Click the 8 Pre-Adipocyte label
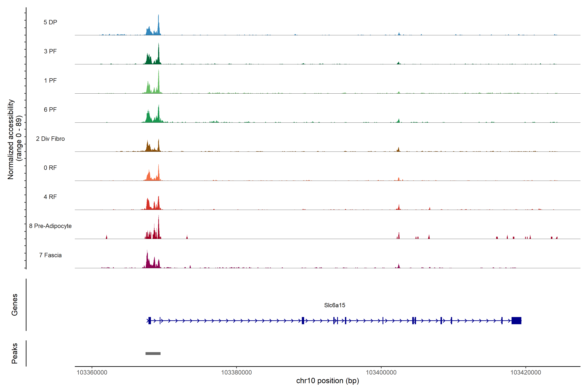Screen dimensions: 588x392 [50, 226]
